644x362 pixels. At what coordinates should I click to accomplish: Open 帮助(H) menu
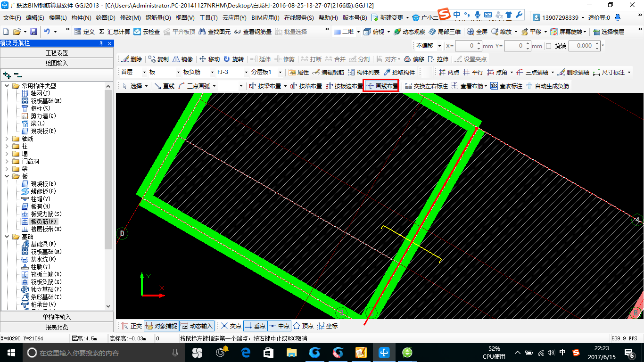tap(328, 18)
